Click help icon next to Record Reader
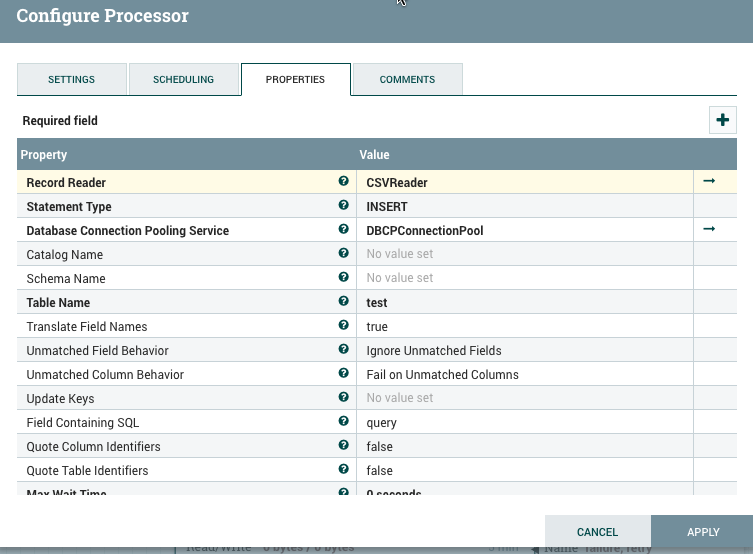This screenshot has width=753, height=554. [343, 182]
